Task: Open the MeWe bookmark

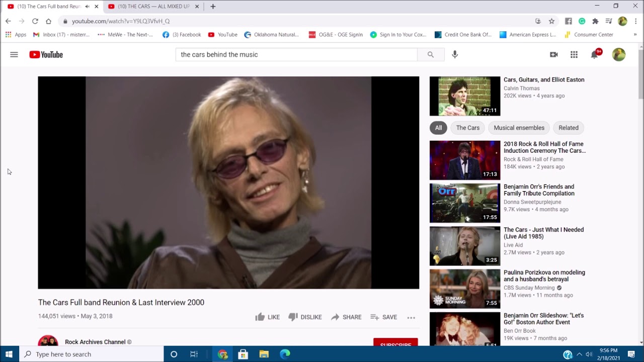Action: tap(125, 35)
